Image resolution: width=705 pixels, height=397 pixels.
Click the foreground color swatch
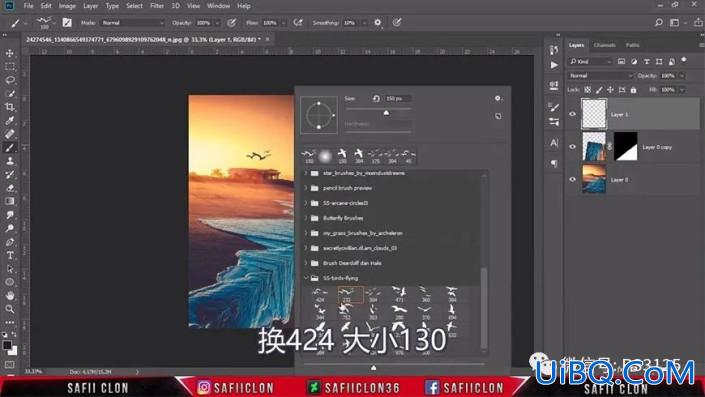coord(7,345)
